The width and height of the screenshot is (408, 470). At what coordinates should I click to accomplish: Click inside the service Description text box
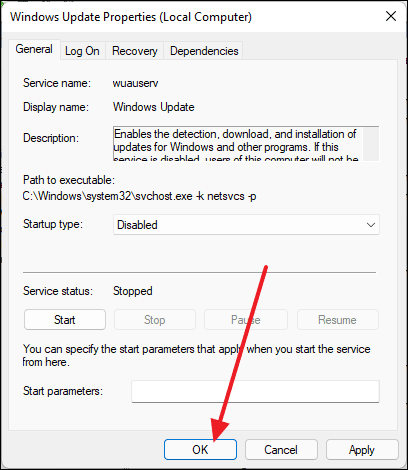coord(238,144)
